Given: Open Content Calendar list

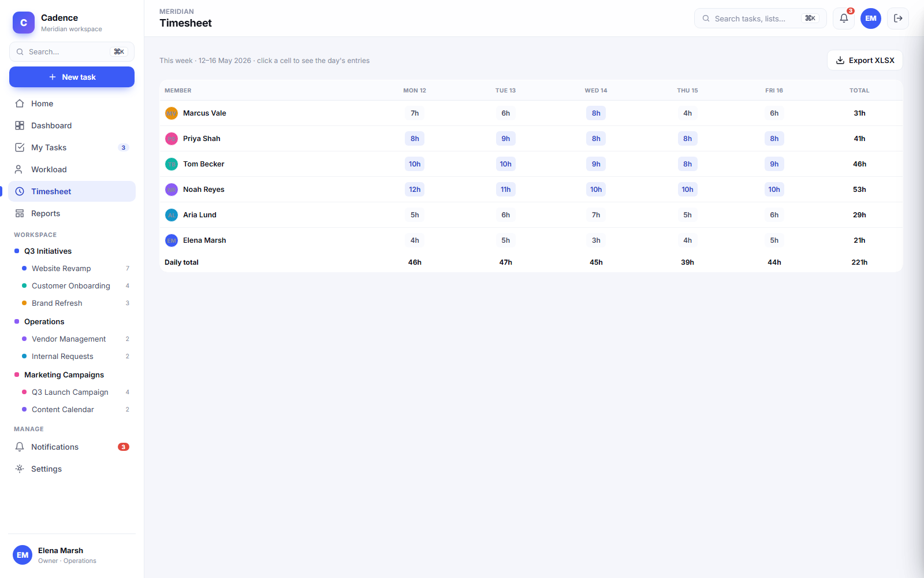Looking at the screenshot, I should click(75, 409).
